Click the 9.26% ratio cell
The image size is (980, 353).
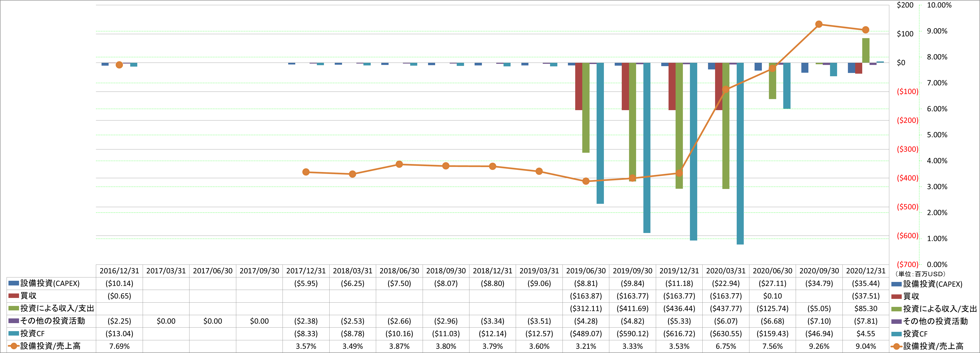click(819, 346)
